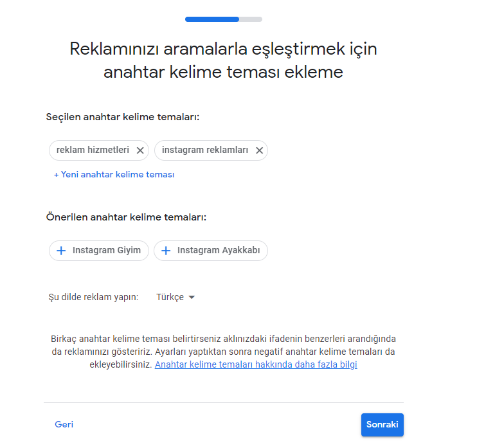This screenshot has width=477, height=448.
Task: Click the 'Şu dilde reklam yapın' label
Action: pyautogui.click(x=93, y=297)
